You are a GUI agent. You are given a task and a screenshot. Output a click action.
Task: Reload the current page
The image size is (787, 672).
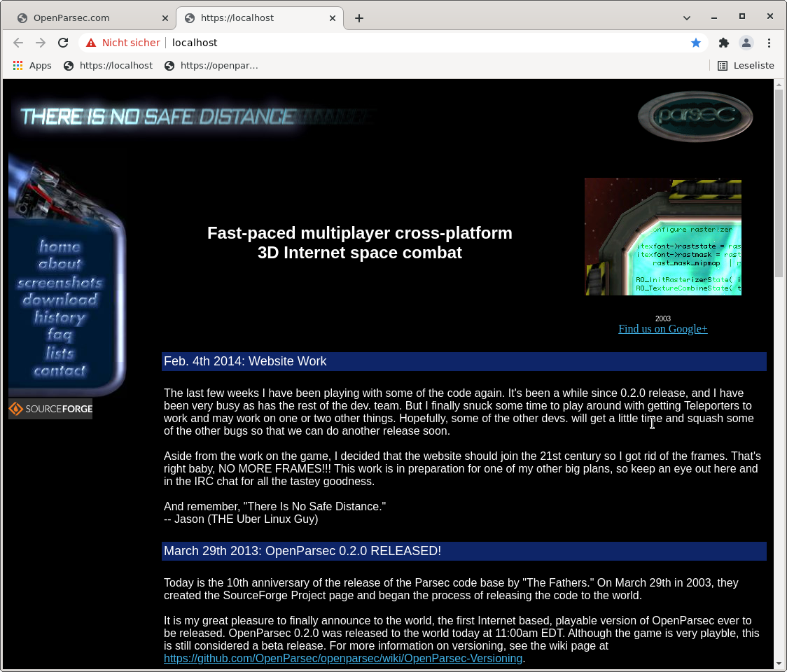pyautogui.click(x=63, y=43)
